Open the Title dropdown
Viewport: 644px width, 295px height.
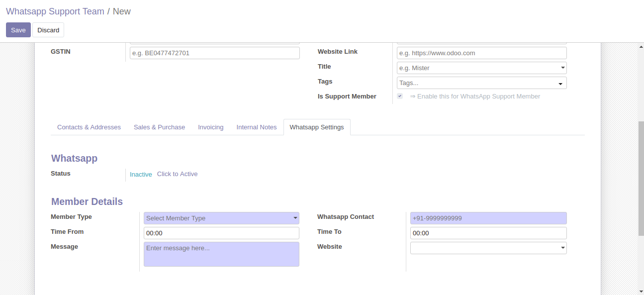[481, 68]
